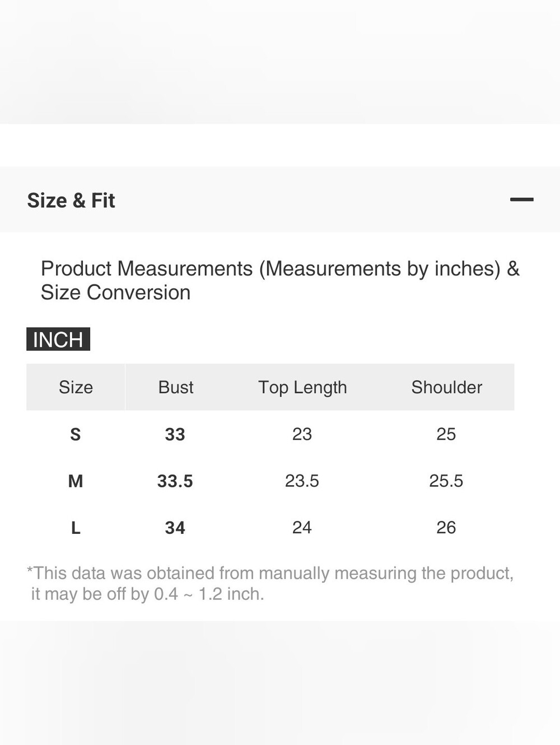Viewport: 560px width, 745px height.
Task: Select the INCH unit tab
Action: pyautogui.click(x=58, y=339)
